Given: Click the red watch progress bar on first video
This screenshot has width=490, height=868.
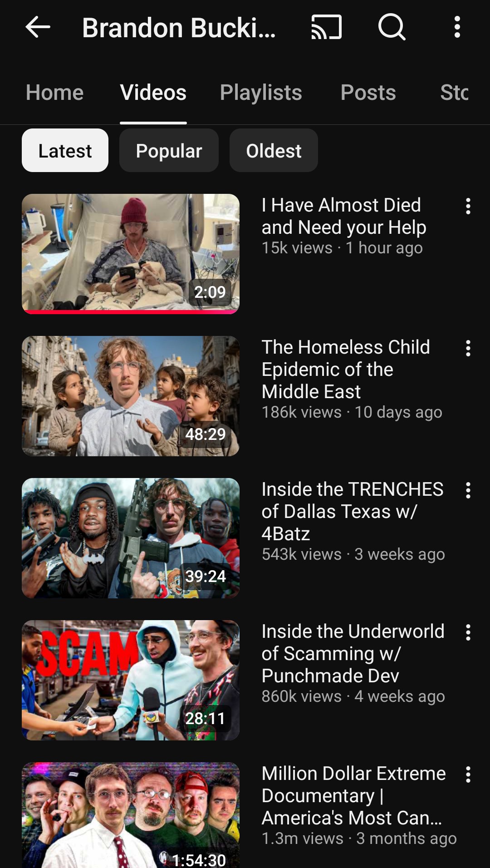Looking at the screenshot, I should [x=131, y=312].
